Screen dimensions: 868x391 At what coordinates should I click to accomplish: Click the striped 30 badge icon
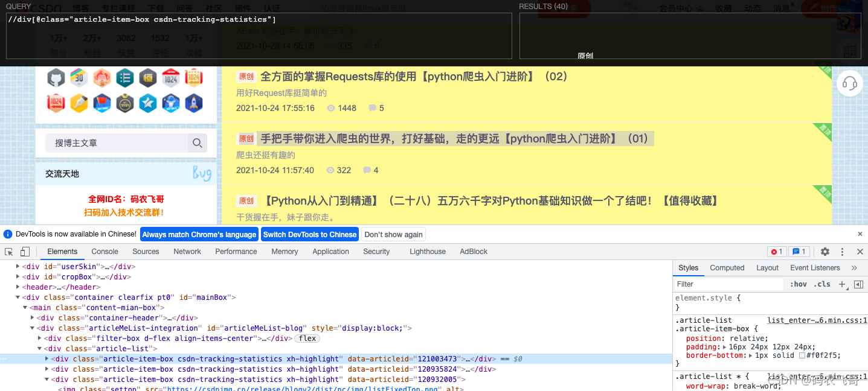coord(79,77)
